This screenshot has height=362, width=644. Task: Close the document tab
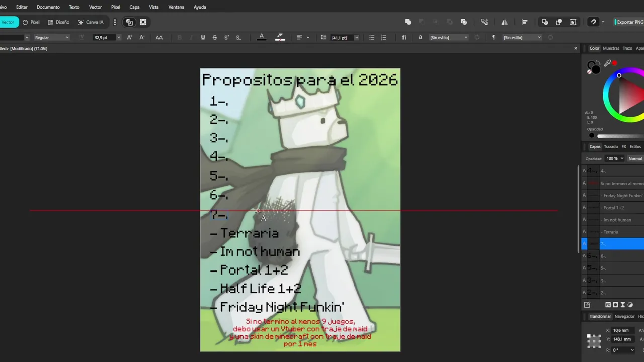point(576,48)
